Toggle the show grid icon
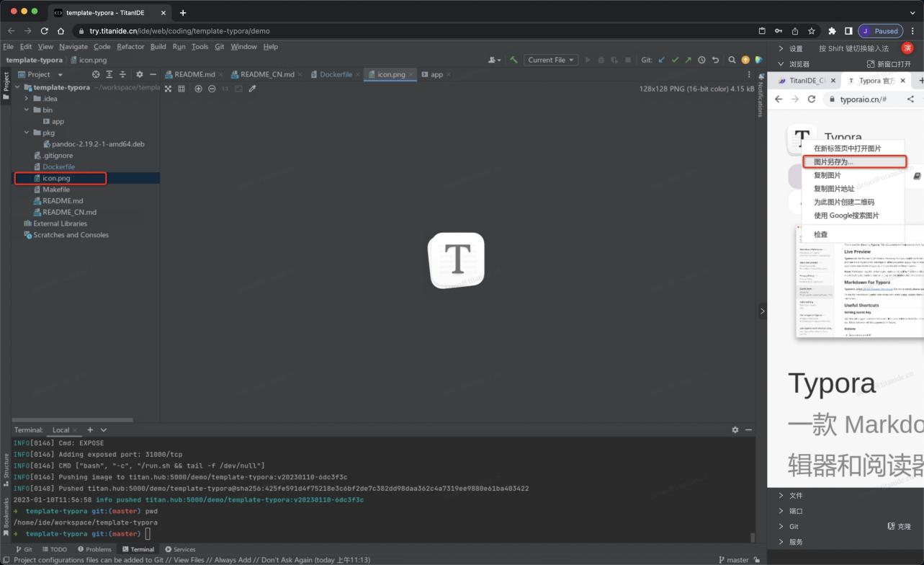924x565 pixels. (181, 89)
